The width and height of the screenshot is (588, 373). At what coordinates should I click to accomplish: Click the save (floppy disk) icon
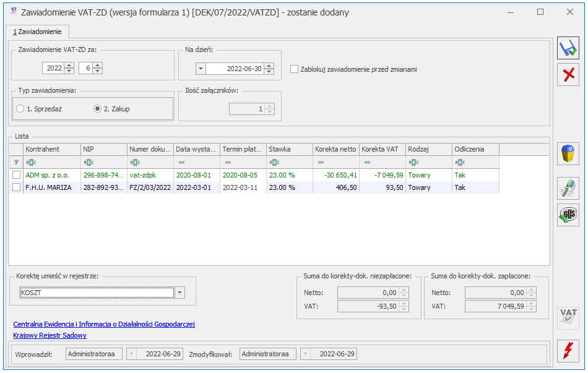[x=568, y=48]
